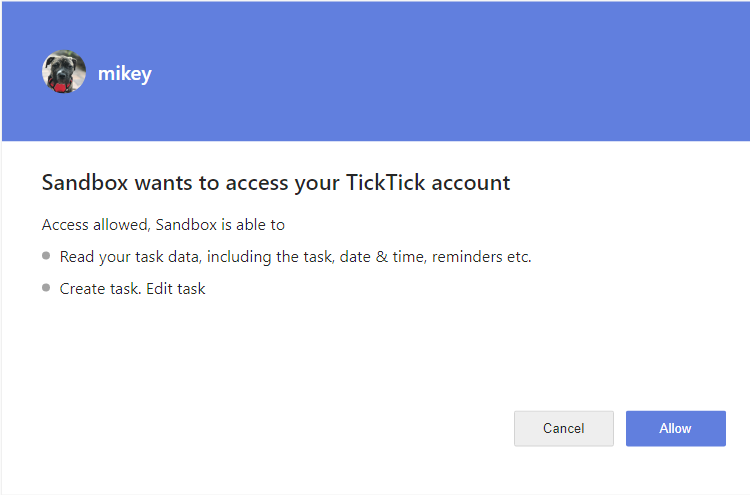Image resolution: width=750 pixels, height=495 pixels.
Task: Click the mikey username label
Action: click(125, 74)
